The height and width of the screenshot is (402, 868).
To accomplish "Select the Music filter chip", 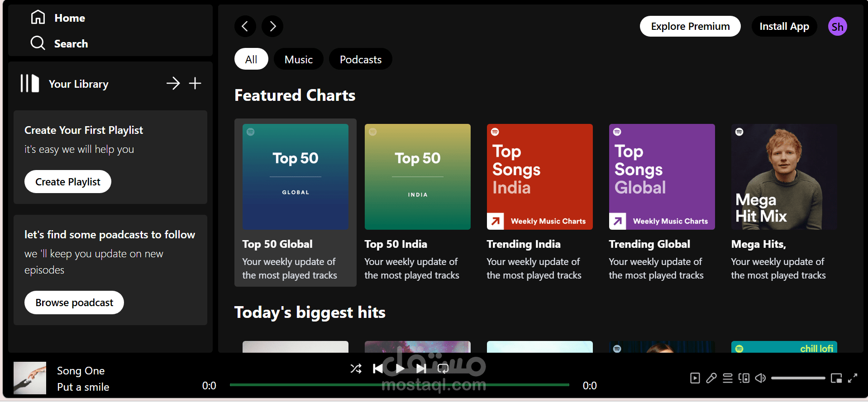I will [x=299, y=59].
